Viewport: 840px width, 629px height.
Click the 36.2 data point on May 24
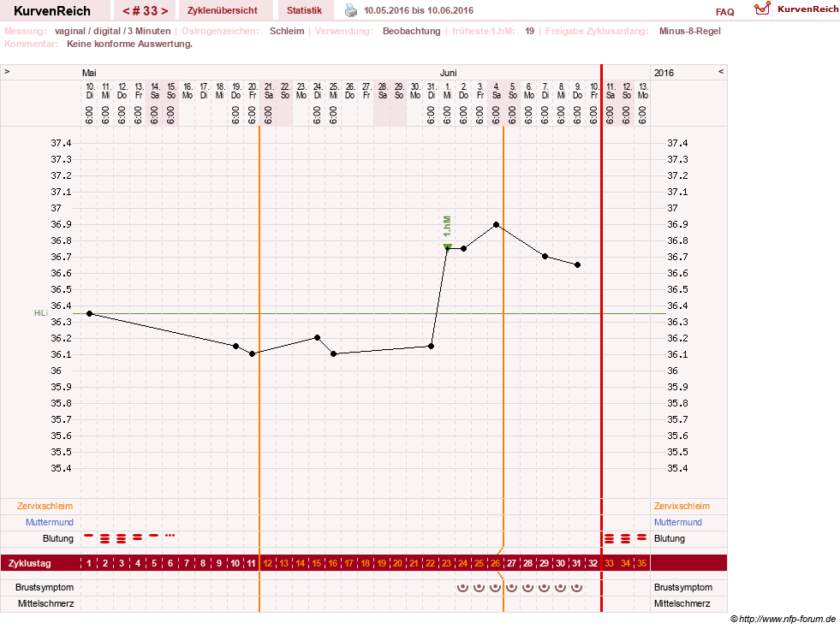tap(317, 338)
